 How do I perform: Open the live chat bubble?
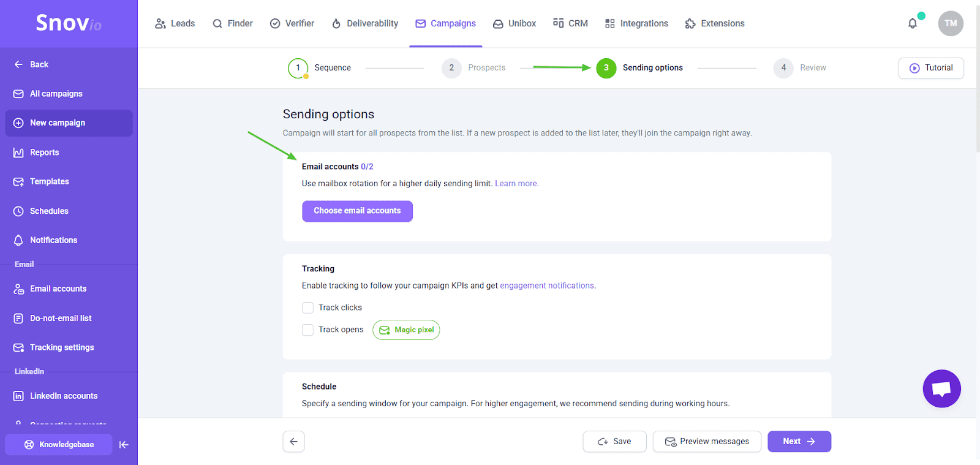tap(941, 388)
